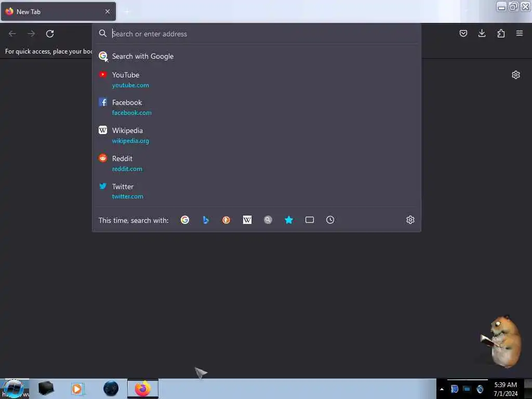The height and width of the screenshot is (399, 532).
Task: Reload the current page
Action: point(50,34)
